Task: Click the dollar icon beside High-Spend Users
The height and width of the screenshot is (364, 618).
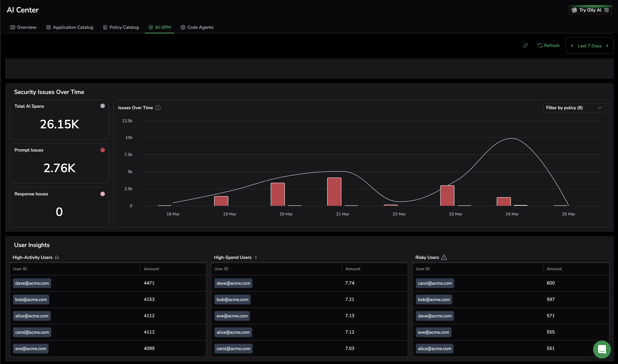Action: pyautogui.click(x=256, y=257)
